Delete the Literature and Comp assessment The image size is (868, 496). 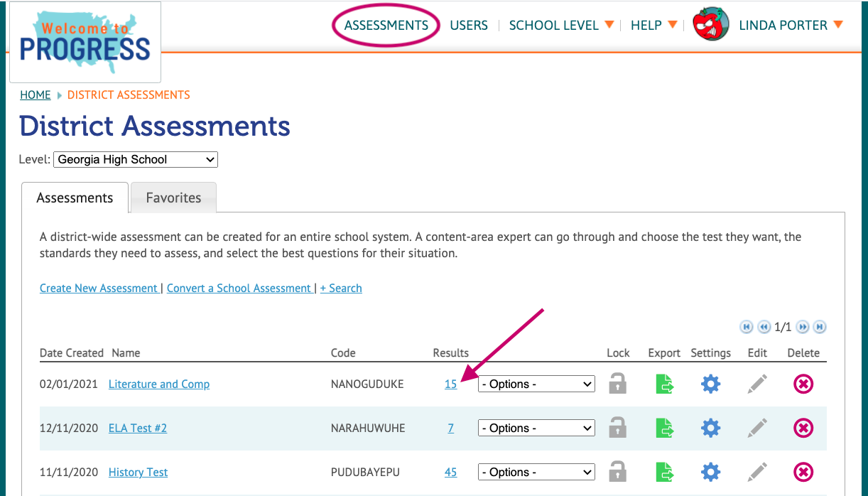pos(803,384)
